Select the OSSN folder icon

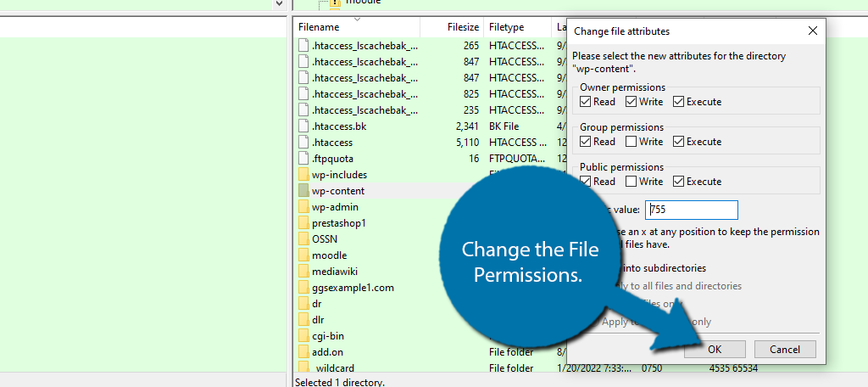(303, 239)
